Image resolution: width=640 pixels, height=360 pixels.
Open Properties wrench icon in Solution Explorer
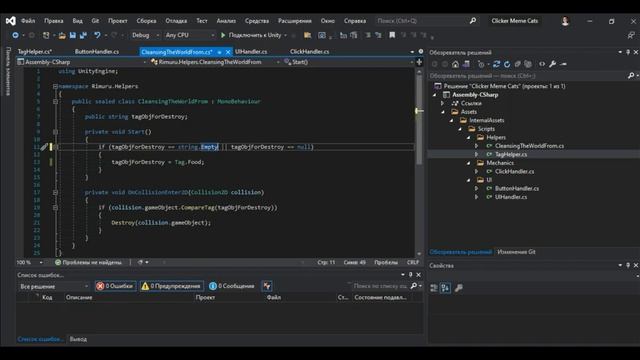coord(553,64)
